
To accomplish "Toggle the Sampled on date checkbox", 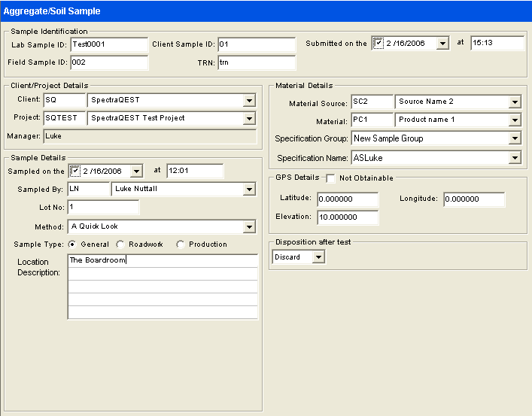I will (74, 172).
